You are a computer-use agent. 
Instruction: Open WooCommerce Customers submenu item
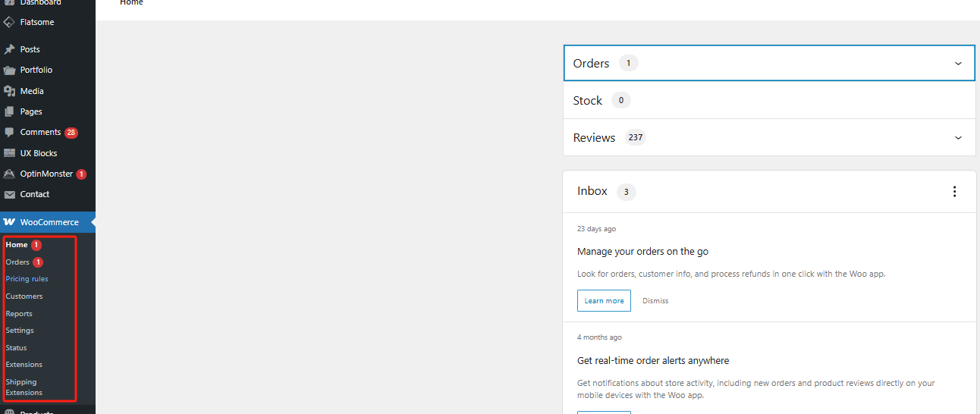pos(24,296)
